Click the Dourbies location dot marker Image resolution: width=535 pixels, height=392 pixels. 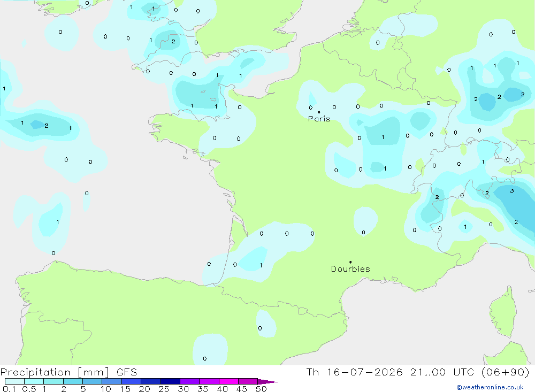[x=350, y=262]
